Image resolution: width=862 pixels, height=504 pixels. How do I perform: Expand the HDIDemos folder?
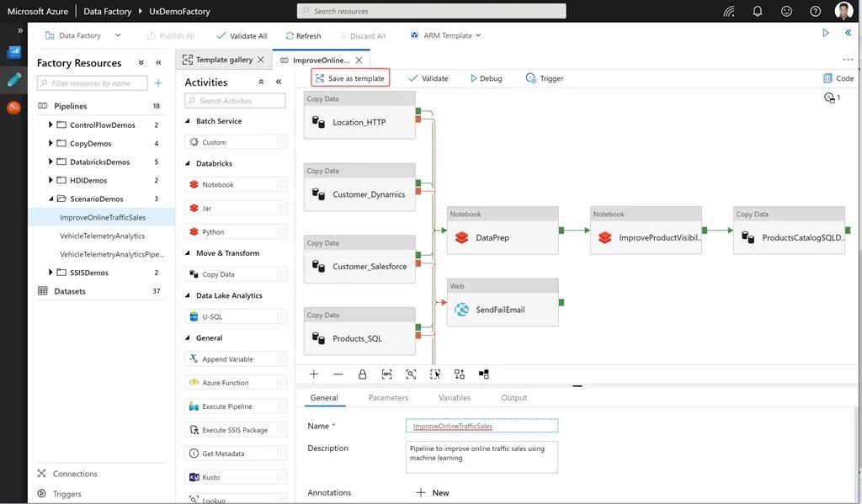pos(51,180)
